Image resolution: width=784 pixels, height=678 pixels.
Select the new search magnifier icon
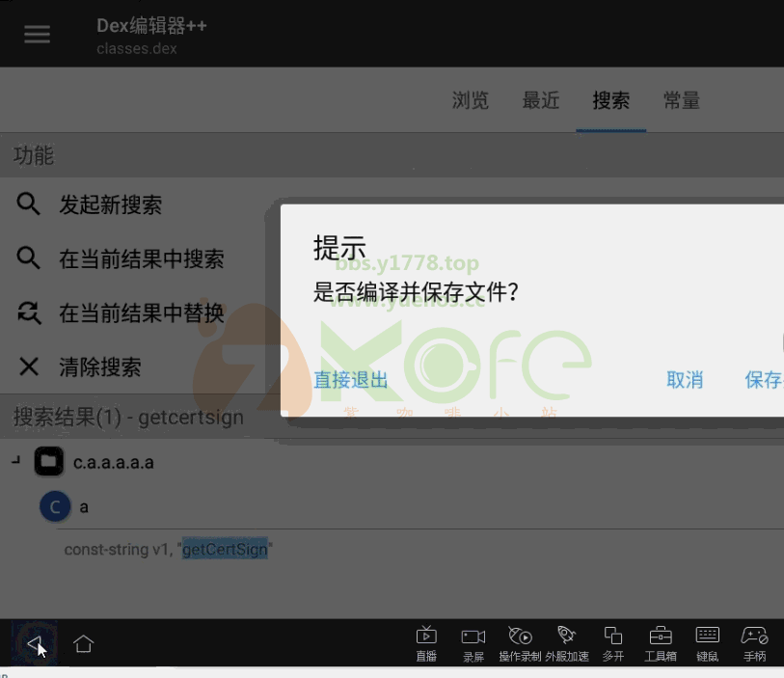28,204
